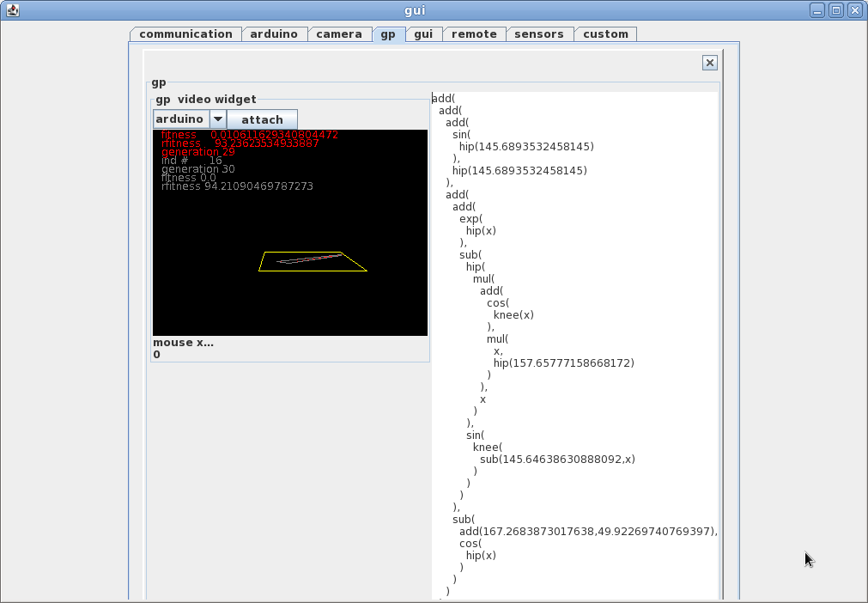The height and width of the screenshot is (603, 868).
Task: Open the arduino source dropdown
Action: 218,119
